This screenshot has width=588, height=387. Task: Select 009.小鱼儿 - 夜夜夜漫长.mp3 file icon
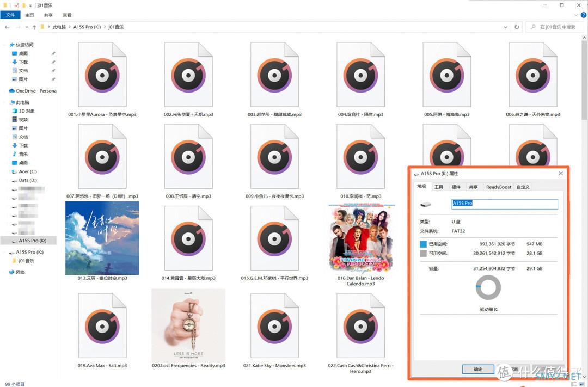coord(274,156)
